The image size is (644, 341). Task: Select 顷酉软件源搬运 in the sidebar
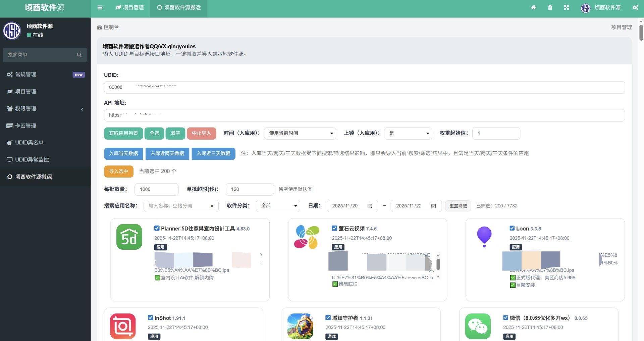[x=45, y=177]
